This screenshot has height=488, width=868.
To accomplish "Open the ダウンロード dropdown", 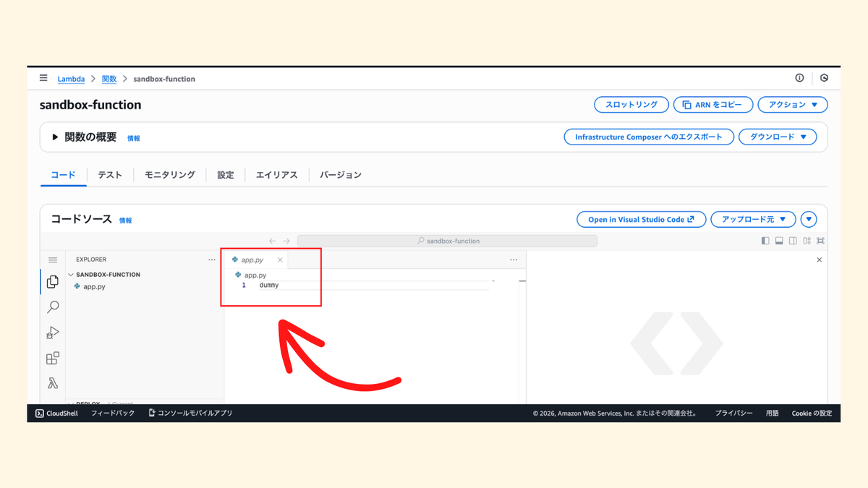I will click(778, 137).
